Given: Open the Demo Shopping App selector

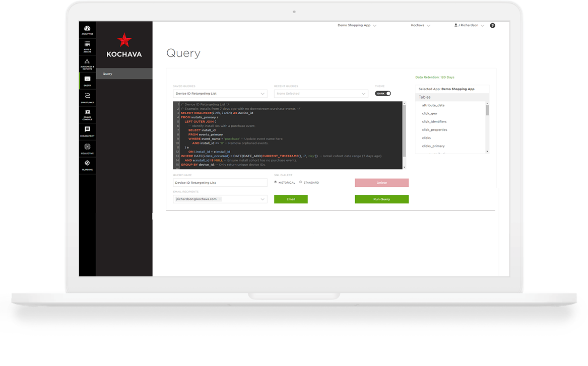Looking at the screenshot, I should tap(357, 26).
